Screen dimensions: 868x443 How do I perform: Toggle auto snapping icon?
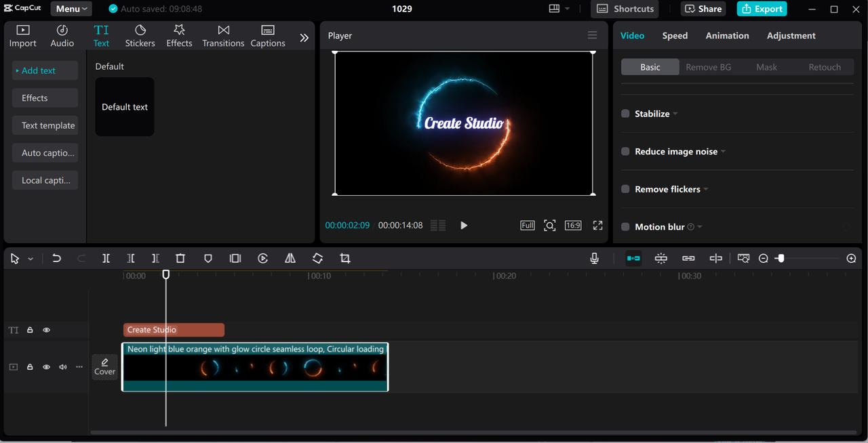pyautogui.click(x=661, y=258)
